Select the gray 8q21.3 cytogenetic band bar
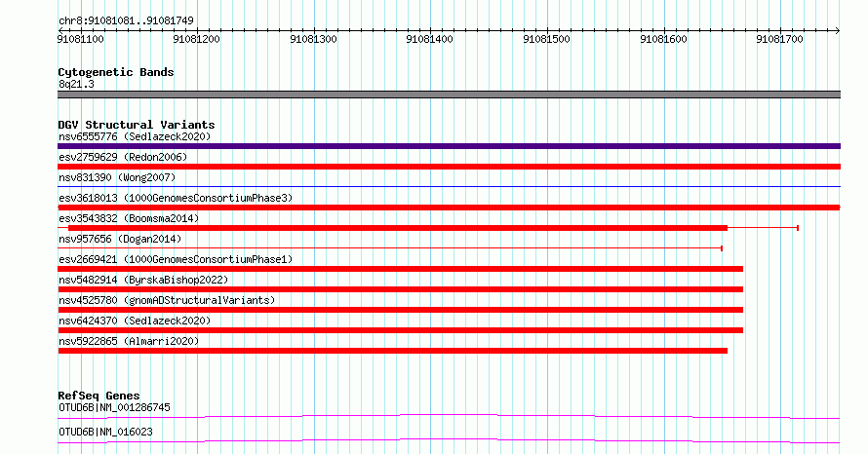 tap(449, 95)
